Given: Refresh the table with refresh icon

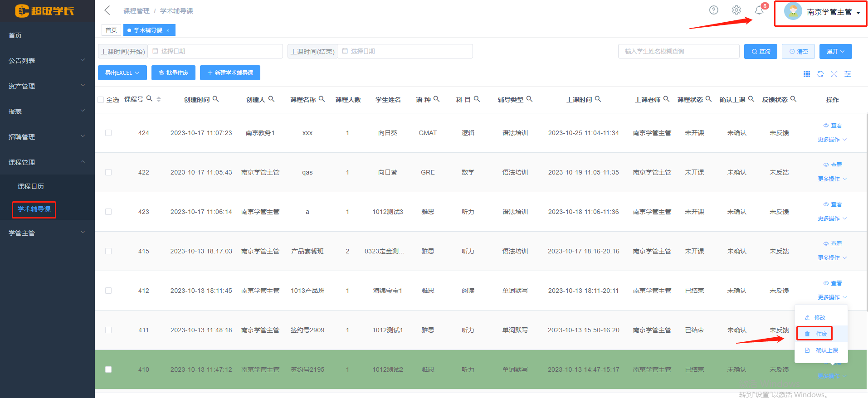Looking at the screenshot, I should (x=820, y=74).
